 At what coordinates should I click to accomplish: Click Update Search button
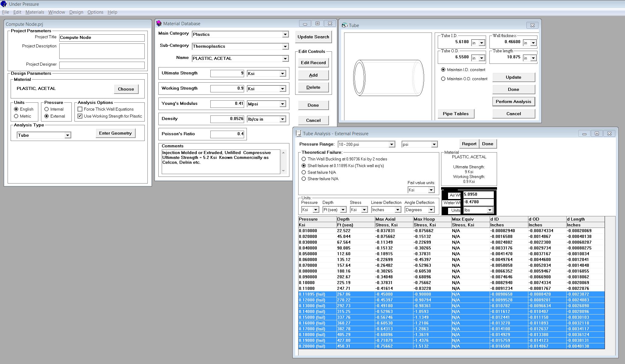pyautogui.click(x=313, y=37)
